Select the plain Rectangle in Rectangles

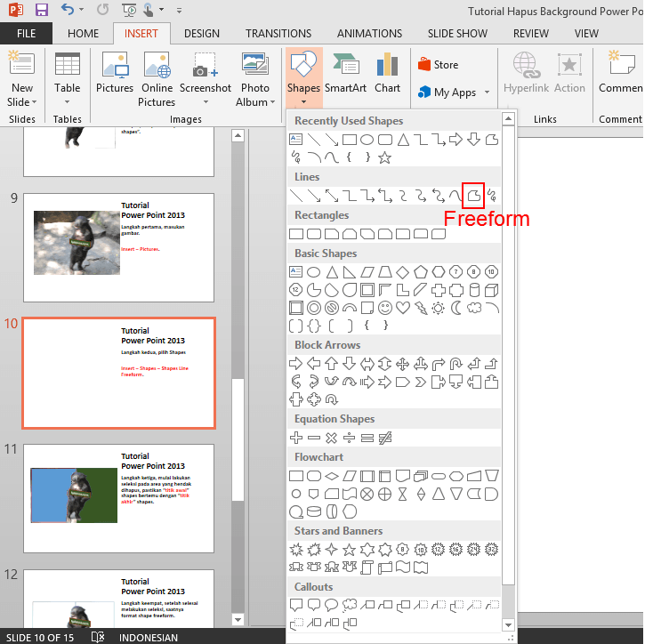(296, 234)
